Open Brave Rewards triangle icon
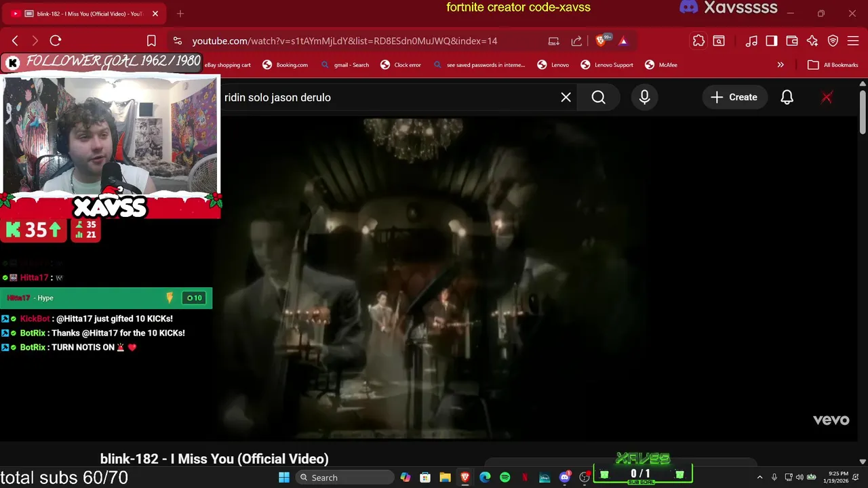The height and width of the screenshot is (488, 868). 623,41
